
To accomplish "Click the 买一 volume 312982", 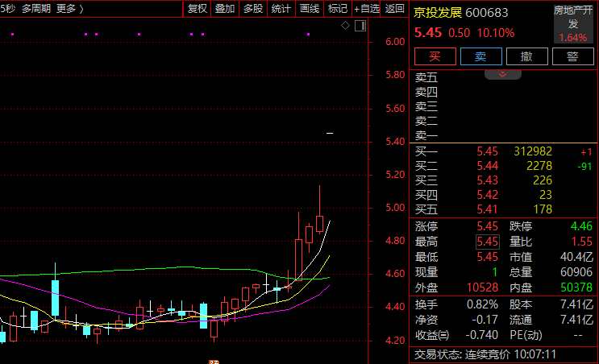I will pyautogui.click(x=533, y=151).
